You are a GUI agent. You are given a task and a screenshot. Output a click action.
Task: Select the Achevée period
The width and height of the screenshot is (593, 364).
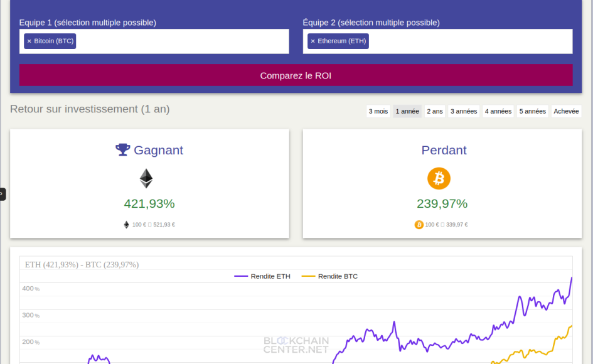pos(566,111)
